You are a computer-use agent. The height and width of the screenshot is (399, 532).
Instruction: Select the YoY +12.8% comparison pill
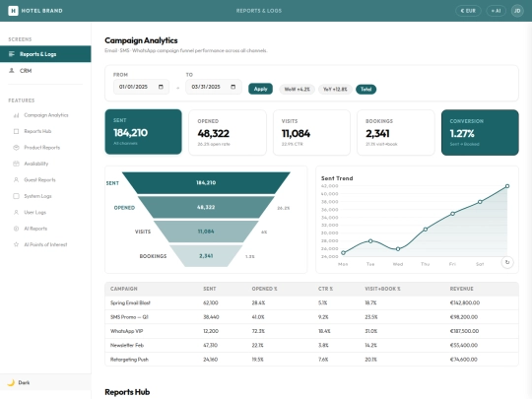pos(335,90)
